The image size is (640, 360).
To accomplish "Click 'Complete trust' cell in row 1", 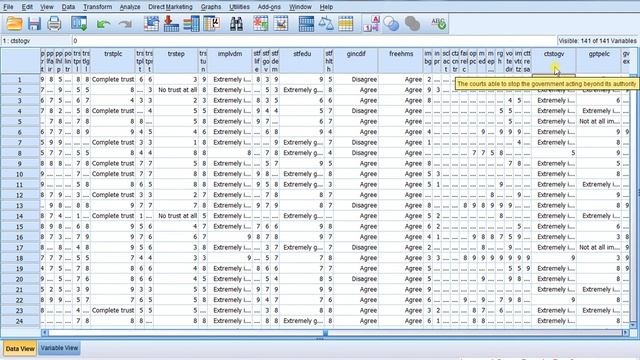I will [x=113, y=80].
